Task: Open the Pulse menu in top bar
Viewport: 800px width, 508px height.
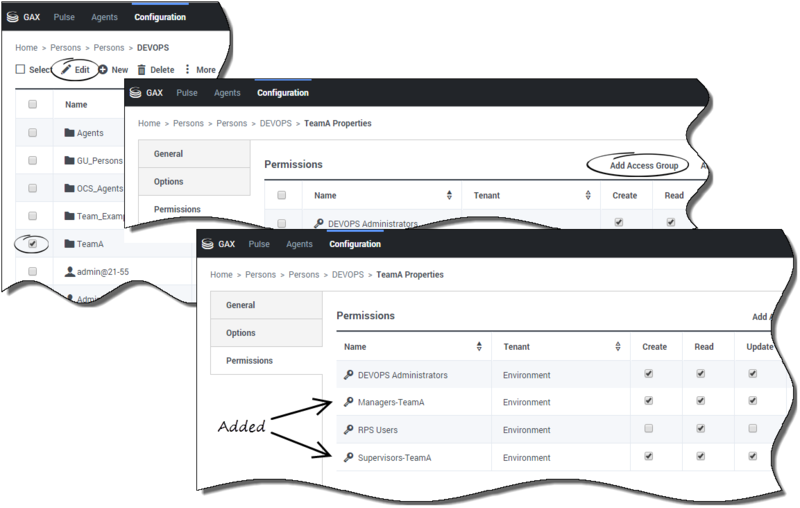Action: [258, 244]
